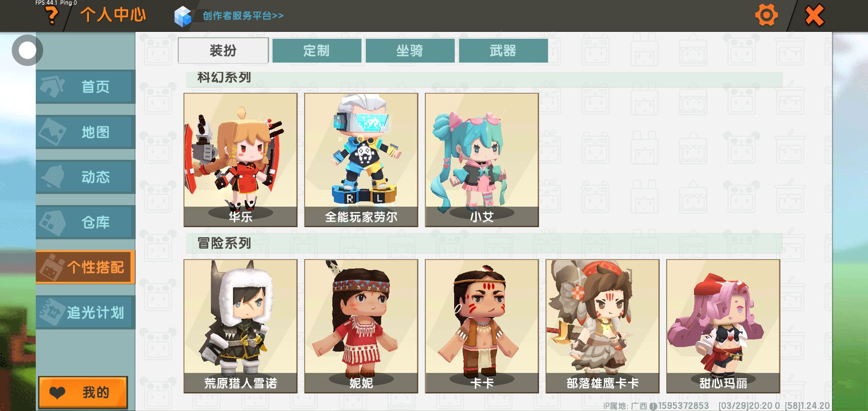Screen dimensions: 868x411
Task: Select the 装扮 tab
Action: click(223, 50)
